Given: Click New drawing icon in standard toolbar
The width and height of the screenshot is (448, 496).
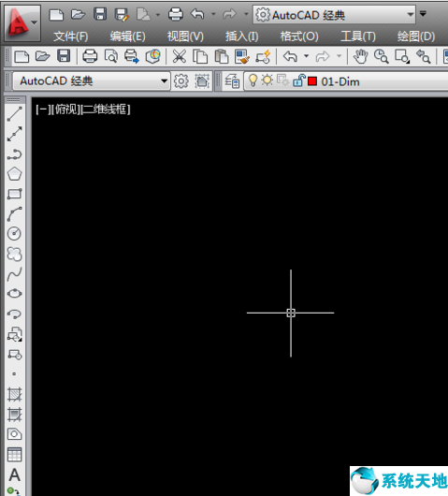Looking at the screenshot, I should click(x=22, y=56).
